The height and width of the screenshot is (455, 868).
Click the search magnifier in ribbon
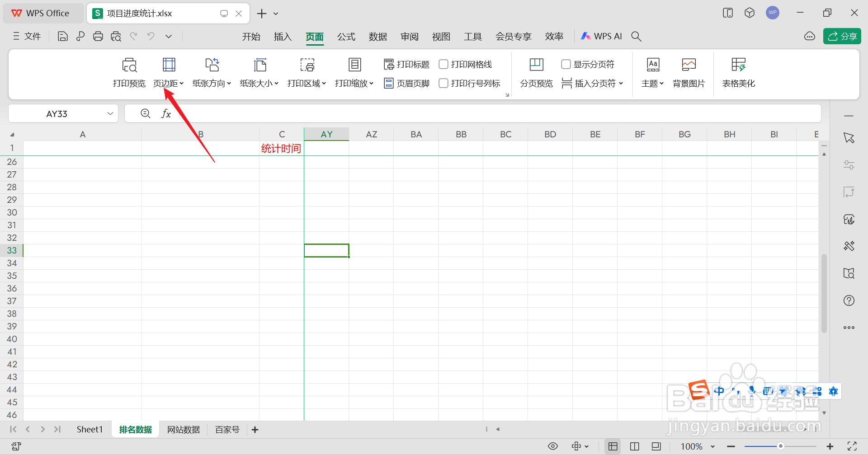[x=636, y=37]
